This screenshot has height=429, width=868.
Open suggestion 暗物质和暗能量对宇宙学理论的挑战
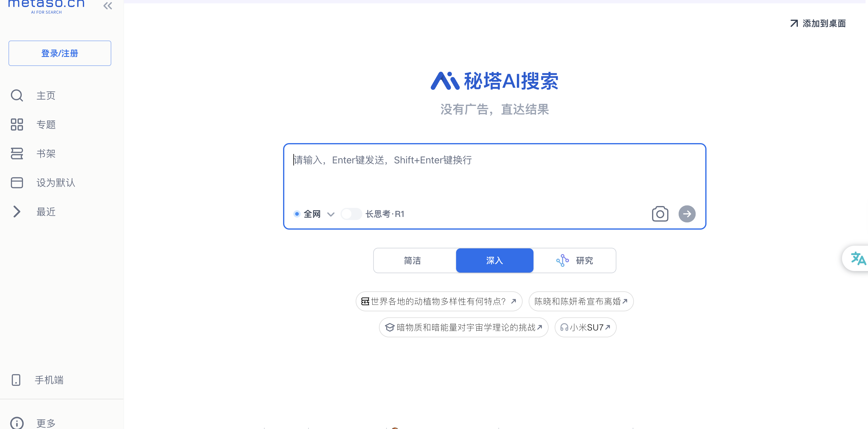click(463, 327)
